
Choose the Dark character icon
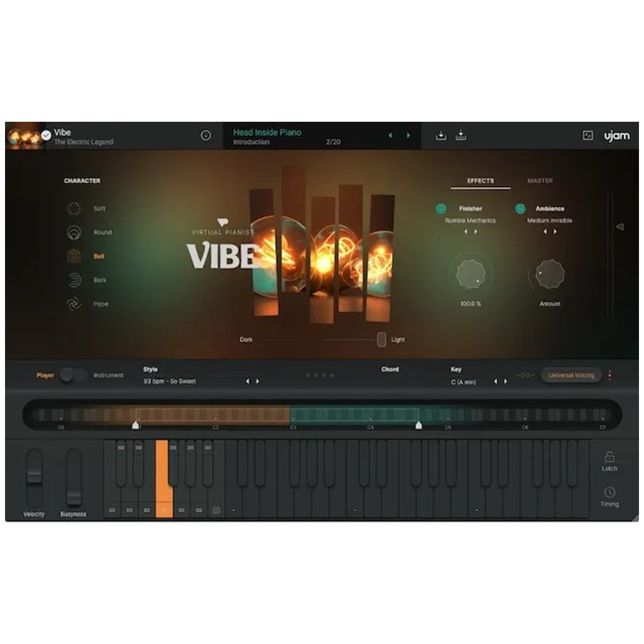coord(74,280)
